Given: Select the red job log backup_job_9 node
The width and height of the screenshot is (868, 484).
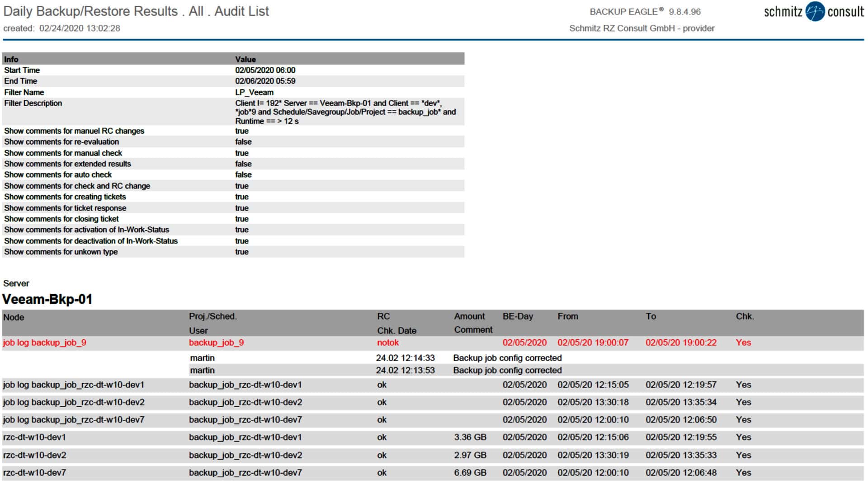Looking at the screenshot, I should click(44, 343).
